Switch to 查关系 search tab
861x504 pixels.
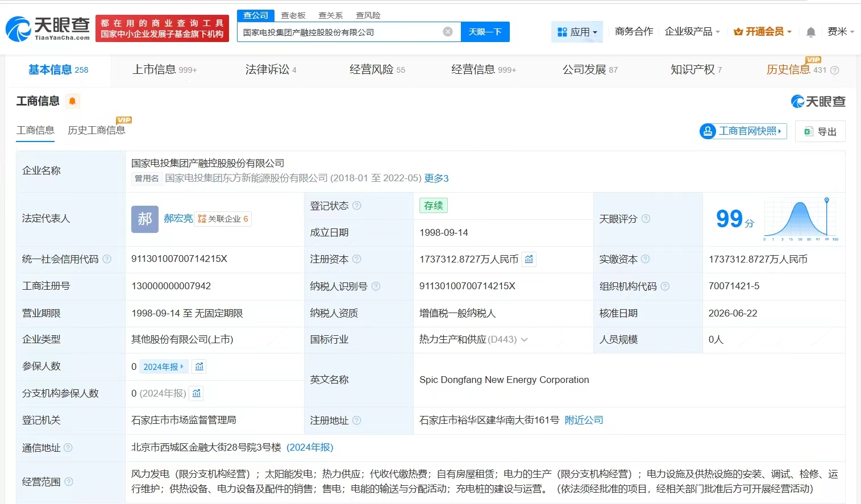tap(331, 15)
